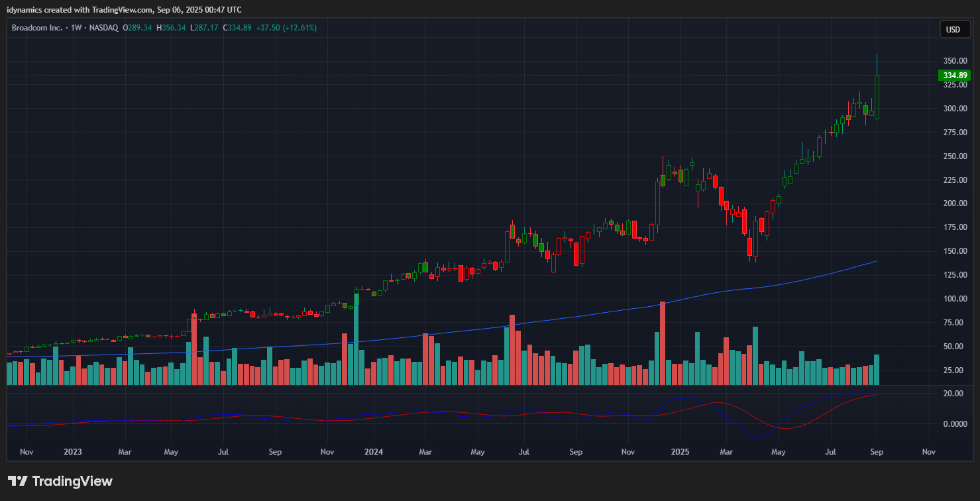Click the 2024 label on time axis

[x=373, y=452]
